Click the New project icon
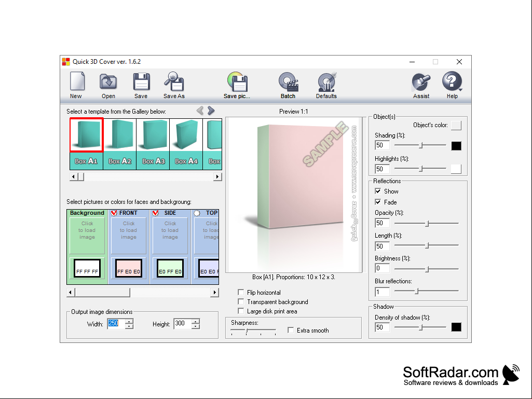Image resolution: width=532 pixels, height=399 pixels. coord(77,81)
